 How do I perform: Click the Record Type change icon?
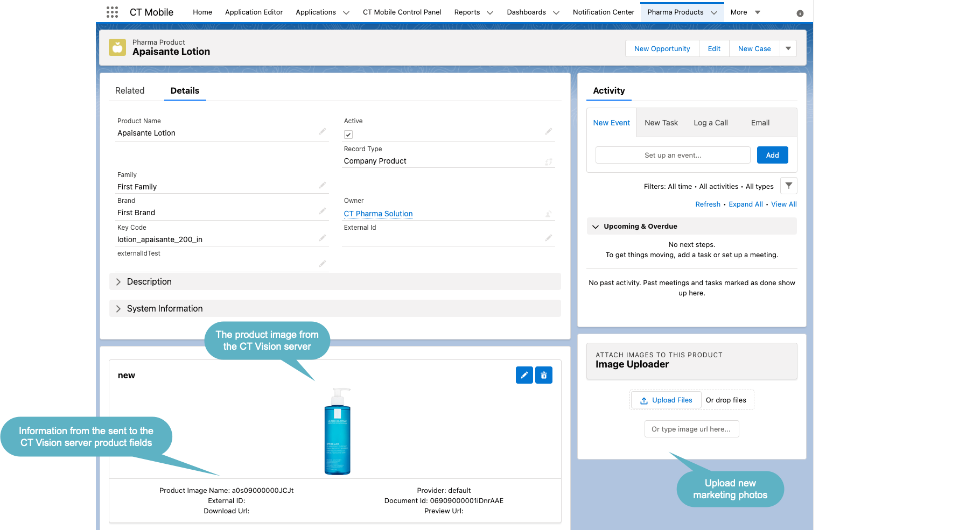(549, 161)
